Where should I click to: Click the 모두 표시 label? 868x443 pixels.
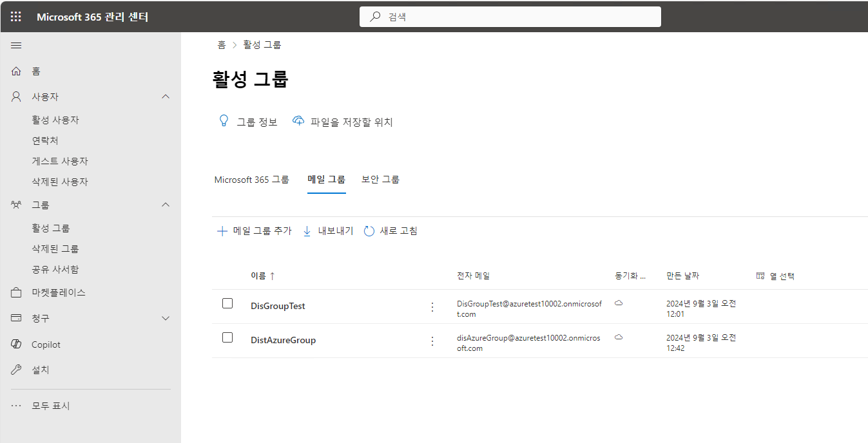point(51,406)
